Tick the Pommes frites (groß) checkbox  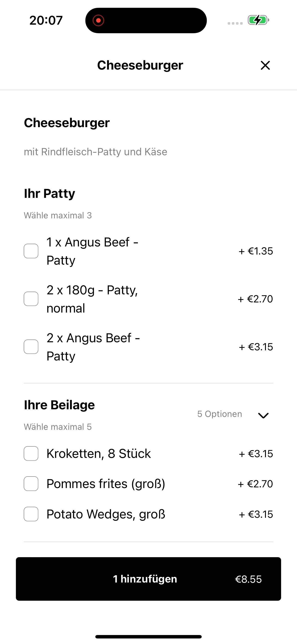(x=31, y=484)
